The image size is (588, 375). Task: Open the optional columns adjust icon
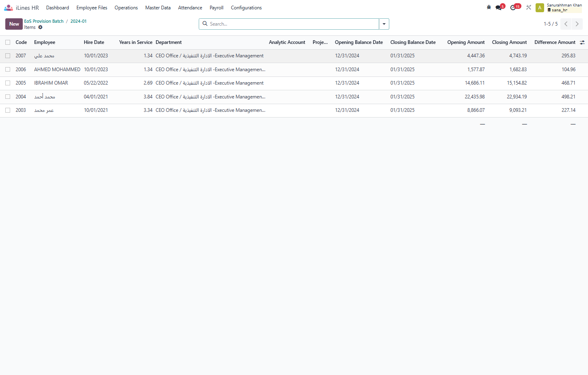point(582,42)
